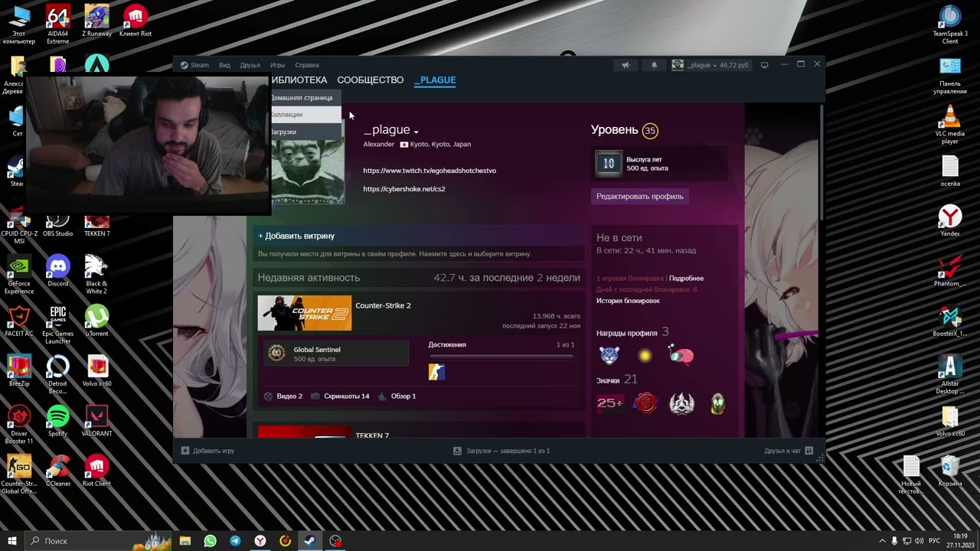The image size is (980, 551).
Task: Switch to the _PLAGUE profile tab
Action: [435, 80]
